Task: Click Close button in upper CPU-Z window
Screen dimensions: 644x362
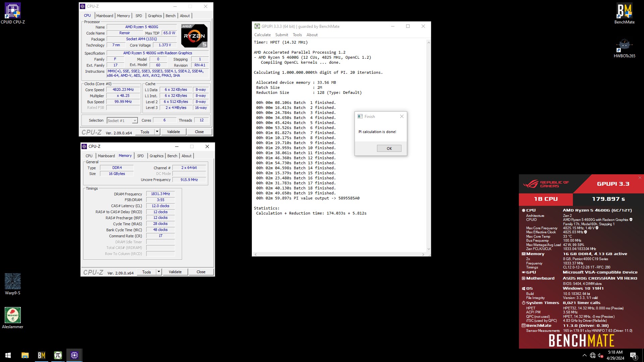Action: pyautogui.click(x=199, y=132)
